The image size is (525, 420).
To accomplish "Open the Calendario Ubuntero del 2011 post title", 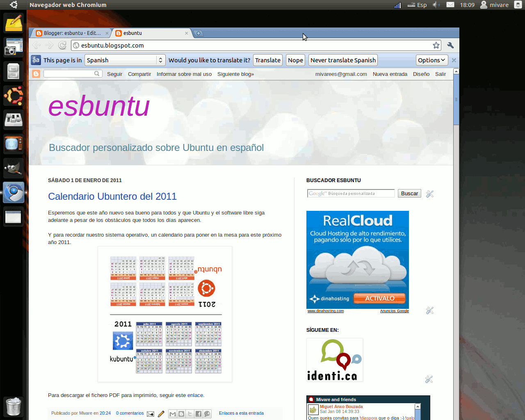I will point(112,196).
